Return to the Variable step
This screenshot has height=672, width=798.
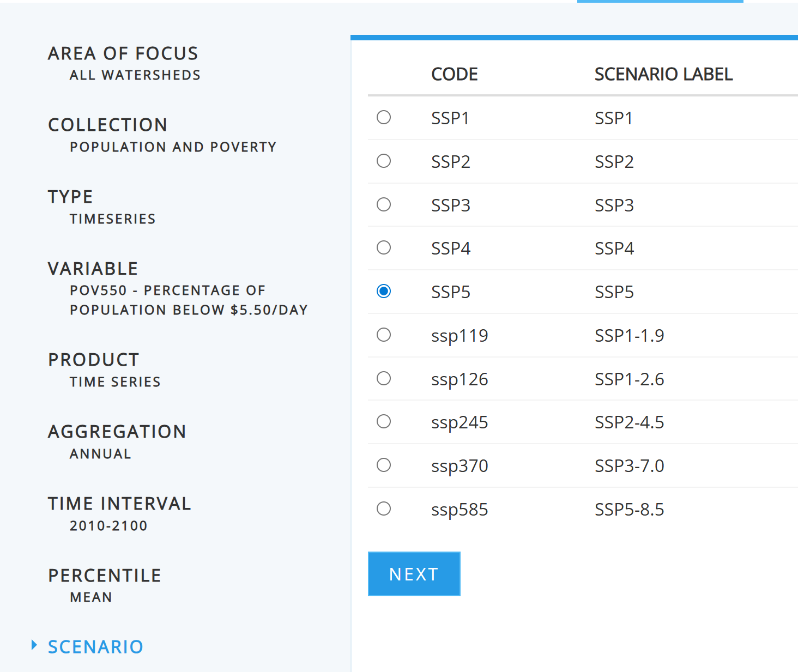coord(93,269)
